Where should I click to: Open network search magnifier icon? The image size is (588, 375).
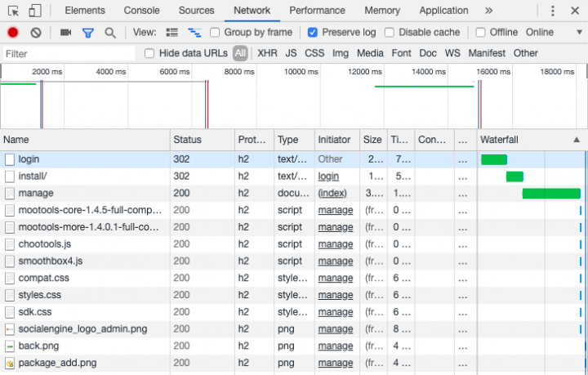110,33
